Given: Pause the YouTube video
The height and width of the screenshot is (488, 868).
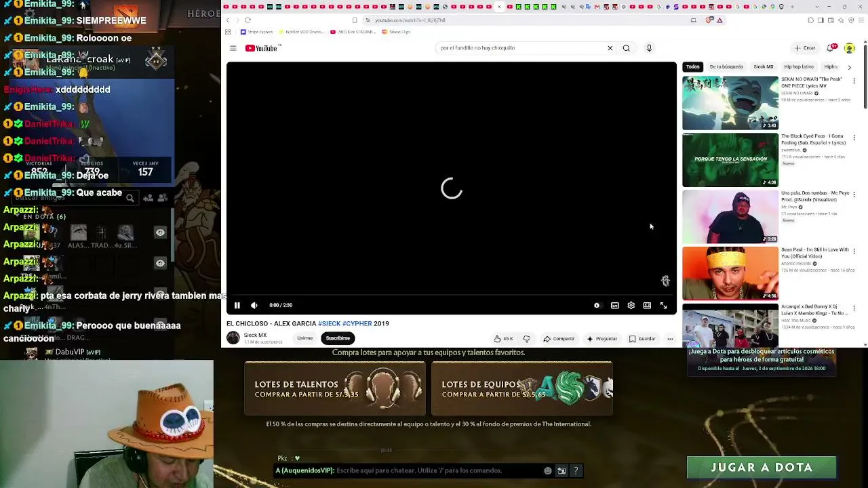Looking at the screenshot, I should click(x=237, y=306).
